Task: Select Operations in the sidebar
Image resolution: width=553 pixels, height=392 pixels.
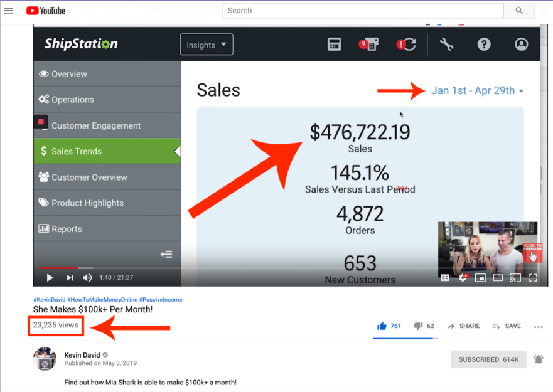Action: [x=107, y=99]
